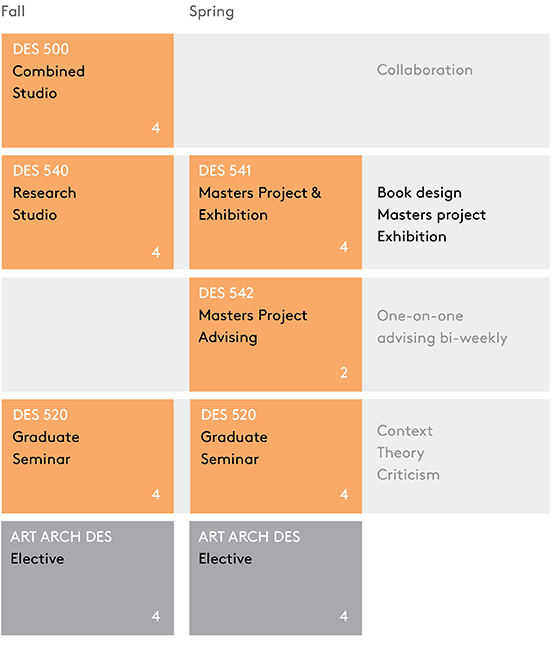Screen dimensions: 552x657
Task: Click the Exhibition description text in gray panel
Action: 412,237
